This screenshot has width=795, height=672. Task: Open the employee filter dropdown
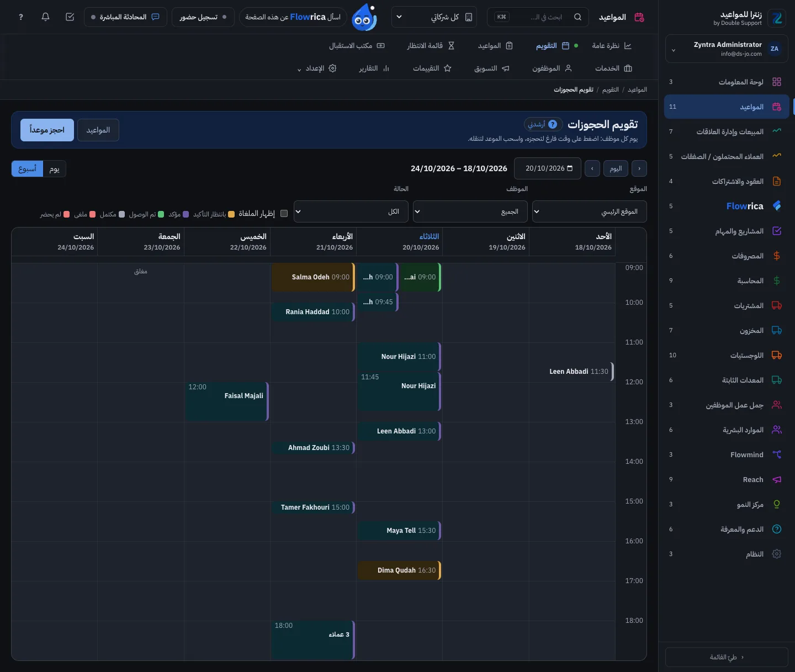click(x=470, y=211)
